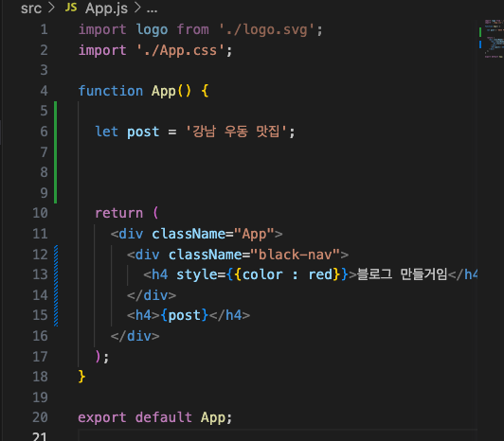Screen dimensions: 504x441
Task: Click "black-nav" className value
Action: (x=295, y=255)
